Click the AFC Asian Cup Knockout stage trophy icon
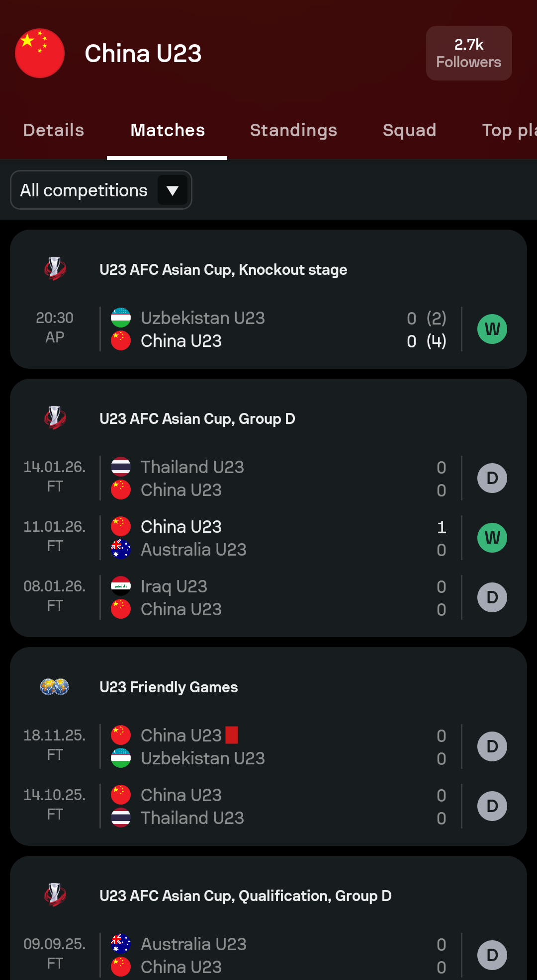Viewport: 537px width, 980px height. (x=55, y=269)
